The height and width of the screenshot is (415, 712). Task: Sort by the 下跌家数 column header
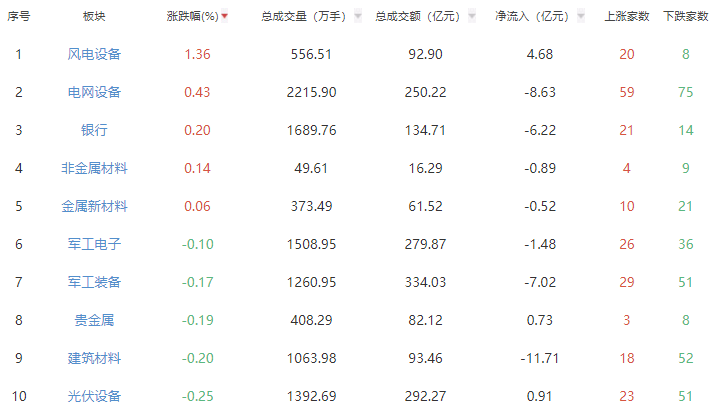(x=685, y=17)
